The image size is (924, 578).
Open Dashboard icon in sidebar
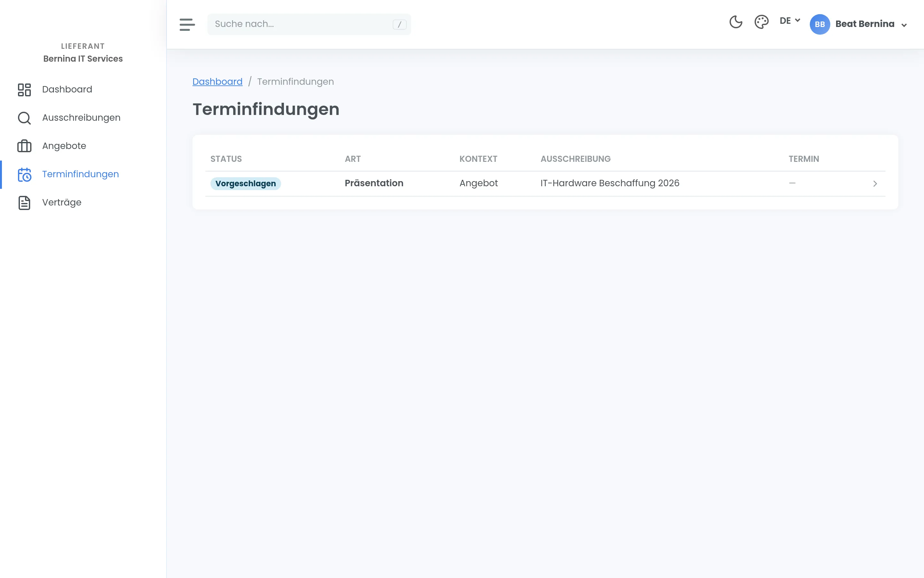click(x=24, y=90)
